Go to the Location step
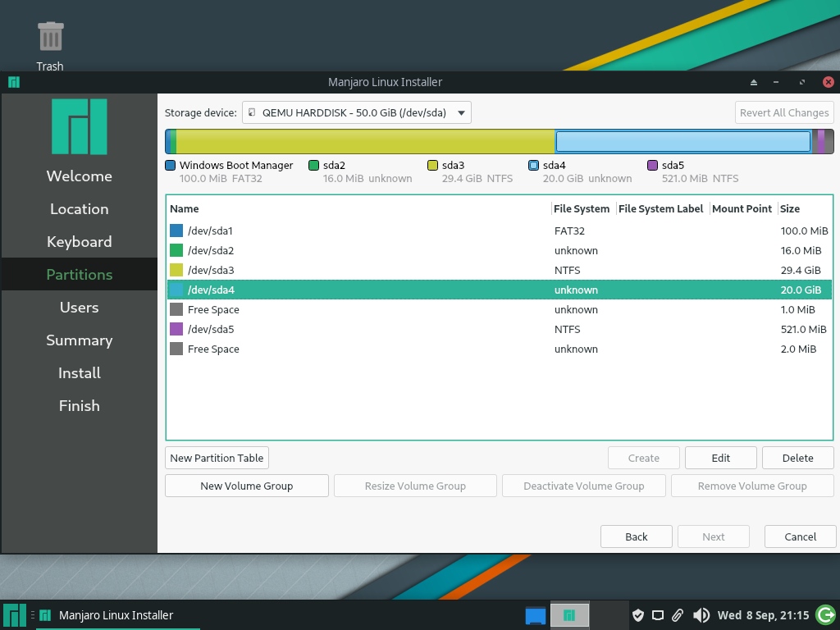This screenshot has width=840, height=630. pyautogui.click(x=80, y=209)
